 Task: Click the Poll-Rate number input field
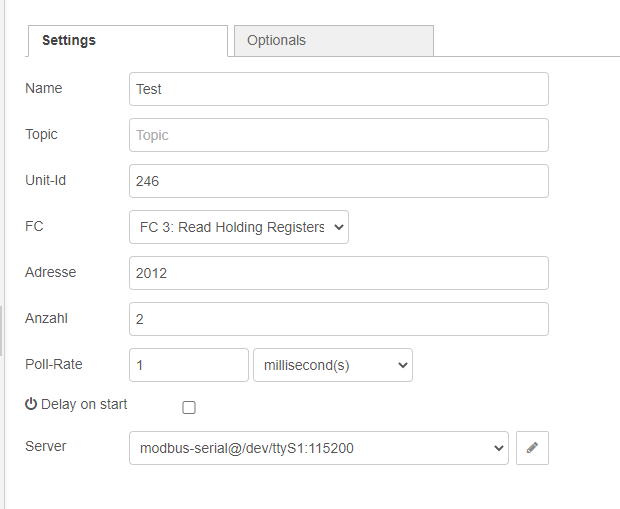[188, 365]
